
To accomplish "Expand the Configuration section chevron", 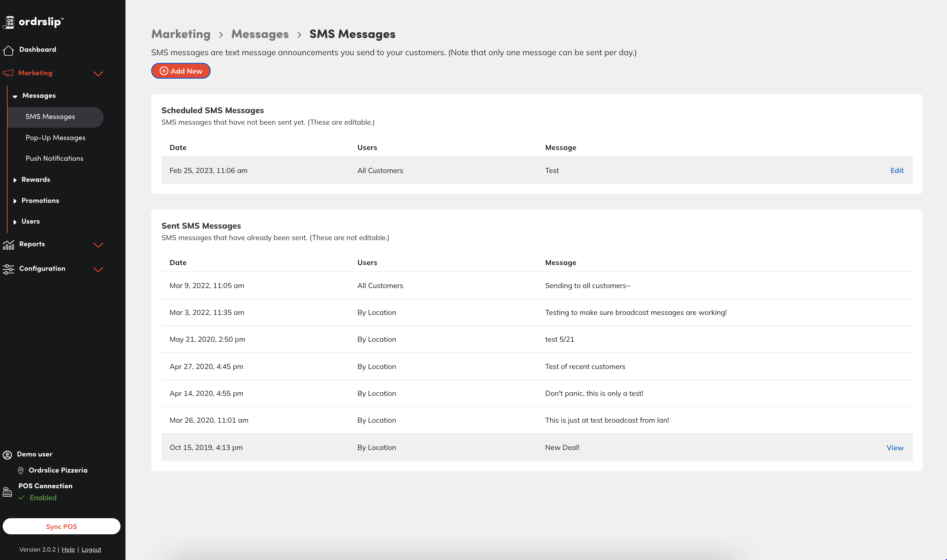I will pyautogui.click(x=98, y=270).
